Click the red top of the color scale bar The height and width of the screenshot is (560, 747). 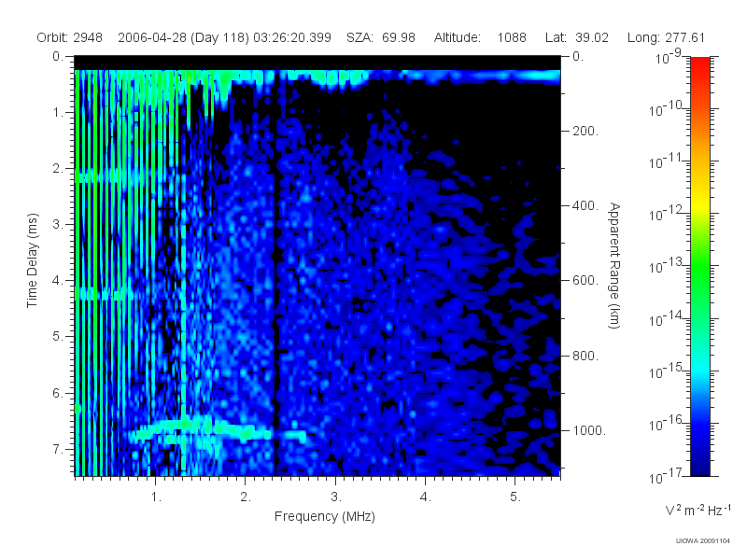click(x=699, y=66)
